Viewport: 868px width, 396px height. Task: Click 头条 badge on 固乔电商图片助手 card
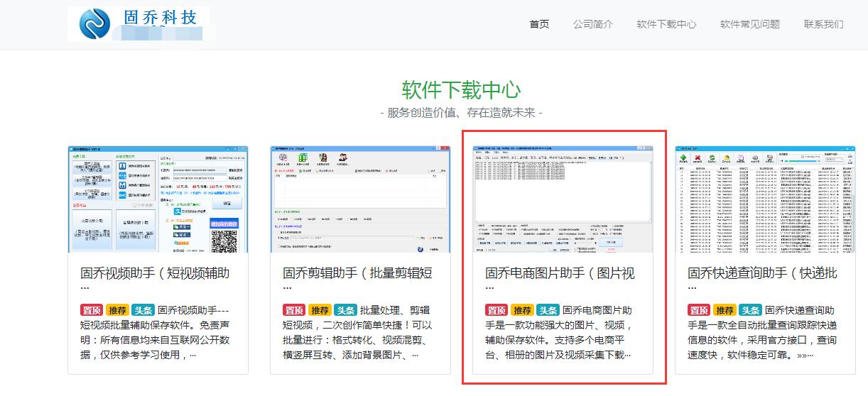click(548, 310)
